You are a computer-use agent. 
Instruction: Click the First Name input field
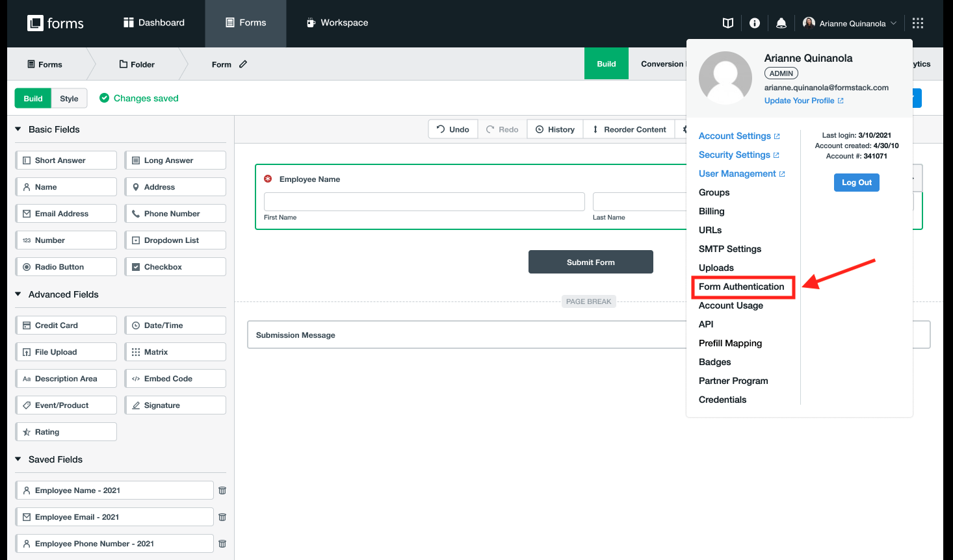(x=424, y=201)
